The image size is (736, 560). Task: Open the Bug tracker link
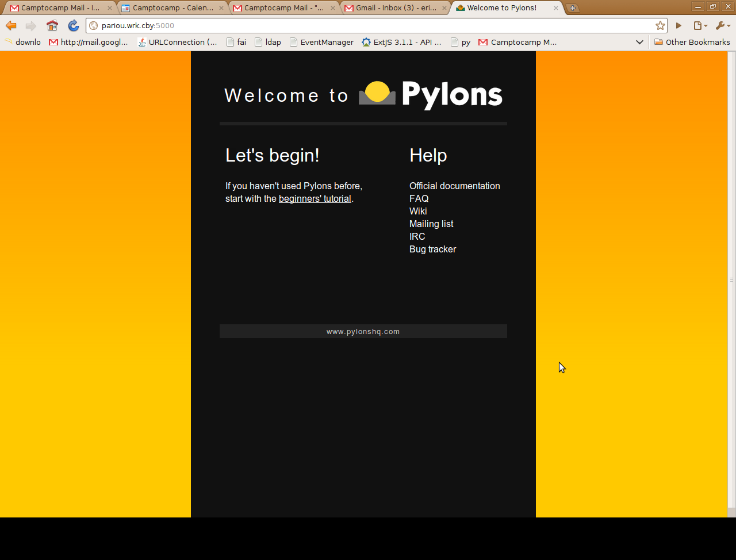432,249
